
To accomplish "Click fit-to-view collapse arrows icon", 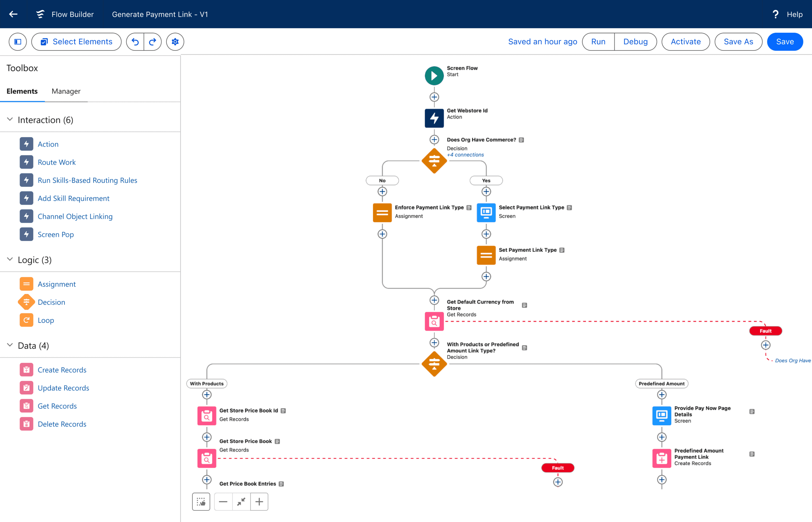I will coord(241,501).
